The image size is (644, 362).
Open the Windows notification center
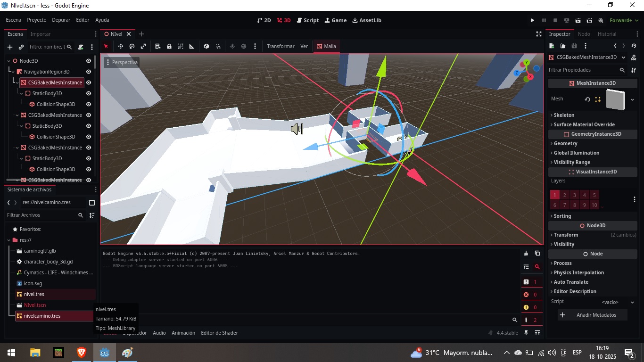click(x=629, y=353)
